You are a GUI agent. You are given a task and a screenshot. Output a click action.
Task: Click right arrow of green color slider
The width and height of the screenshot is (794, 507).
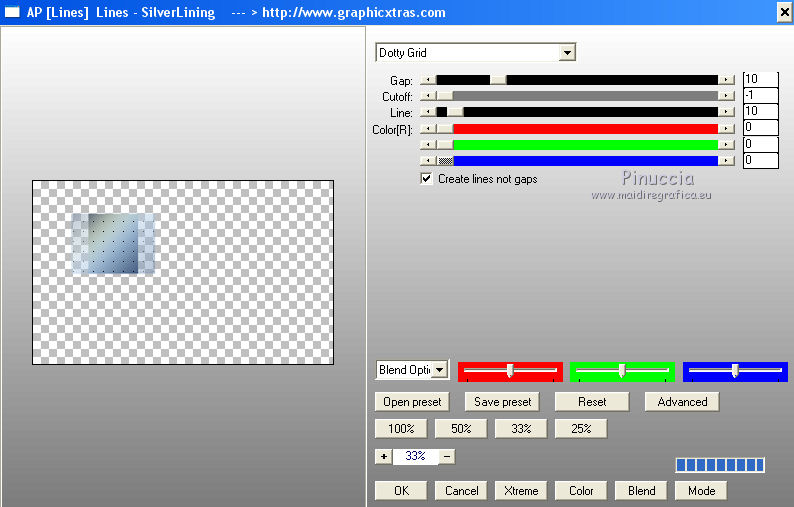(726, 145)
